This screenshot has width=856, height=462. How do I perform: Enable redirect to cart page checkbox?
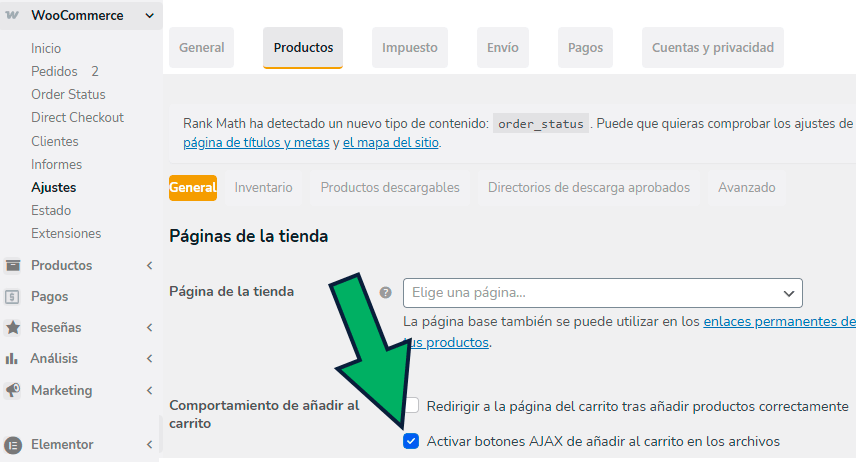coord(412,405)
